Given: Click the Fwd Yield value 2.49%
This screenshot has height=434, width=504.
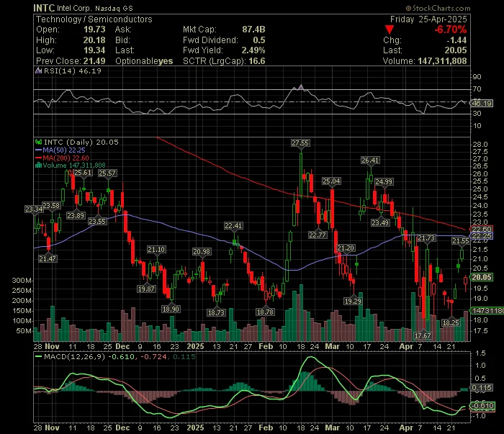Looking at the screenshot, I should coord(253,50).
